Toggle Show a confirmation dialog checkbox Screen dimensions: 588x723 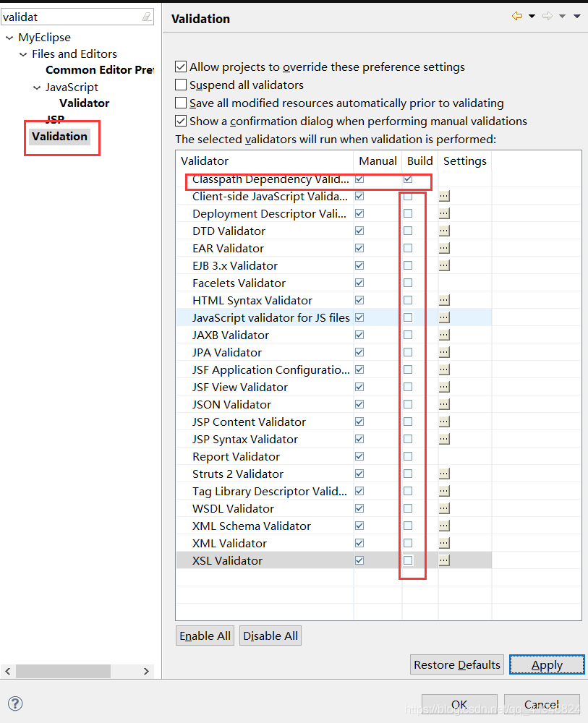pos(181,121)
